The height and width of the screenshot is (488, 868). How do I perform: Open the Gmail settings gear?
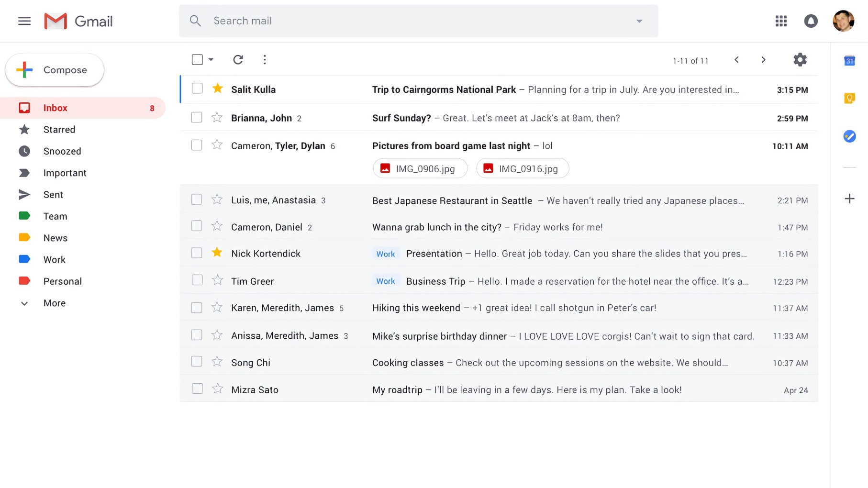point(800,60)
